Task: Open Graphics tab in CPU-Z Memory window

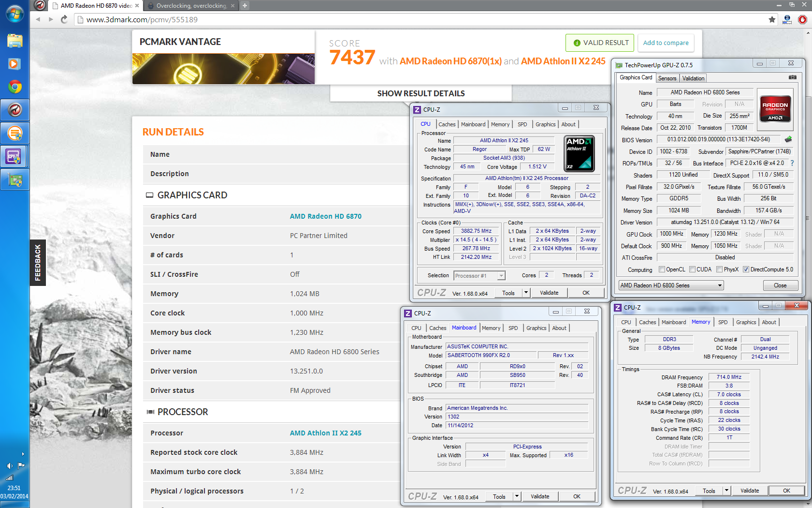Action: (746, 322)
